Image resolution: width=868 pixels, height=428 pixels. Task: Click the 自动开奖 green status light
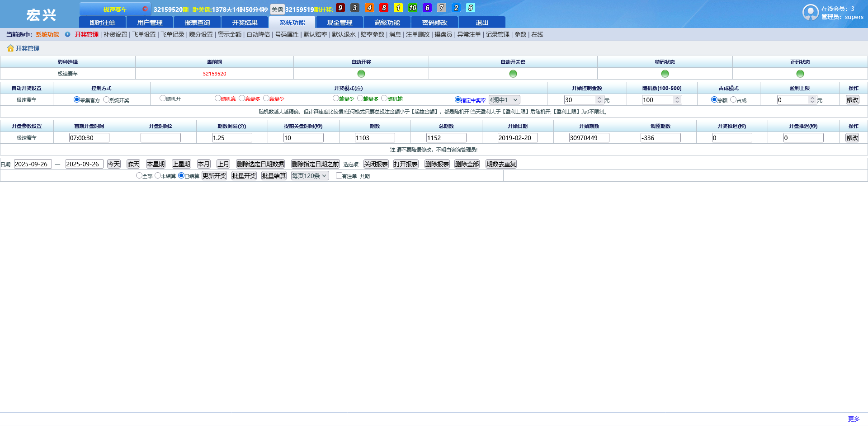coord(361,74)
